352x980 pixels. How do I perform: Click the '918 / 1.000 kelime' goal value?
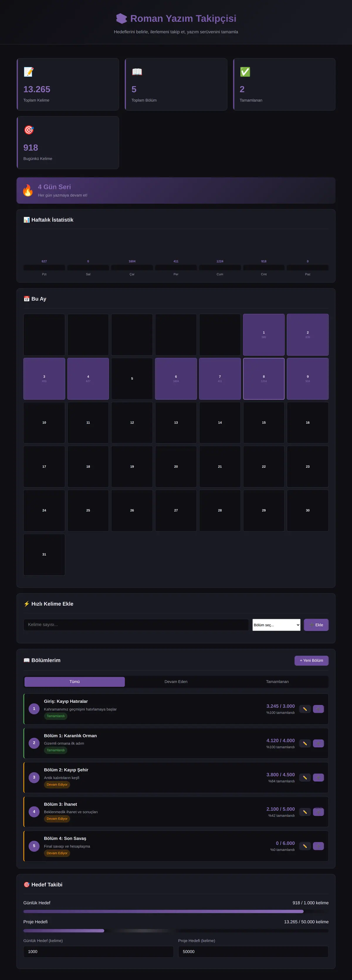pos(311,903)
